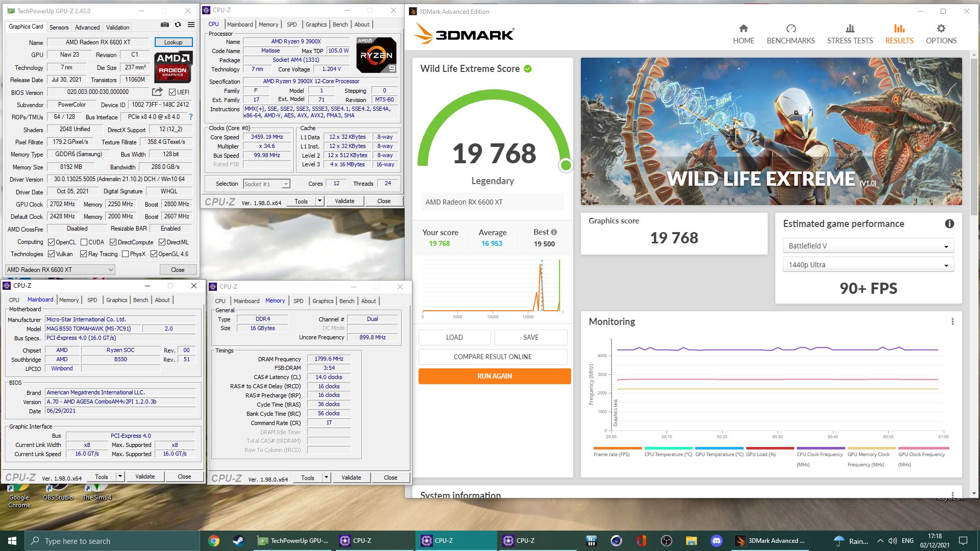
Task: Open Socket #1 selection dropdown
Action: (x=266, y=184)
